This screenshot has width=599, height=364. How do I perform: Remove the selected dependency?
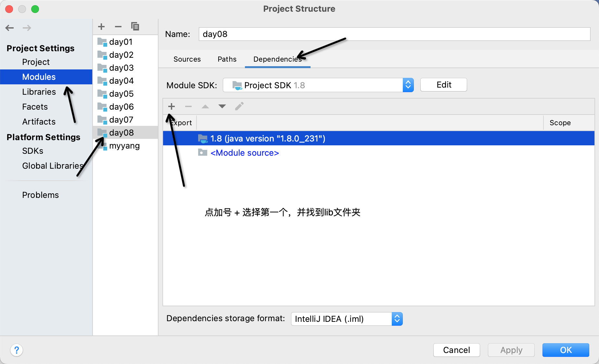[x=188, y=106]
